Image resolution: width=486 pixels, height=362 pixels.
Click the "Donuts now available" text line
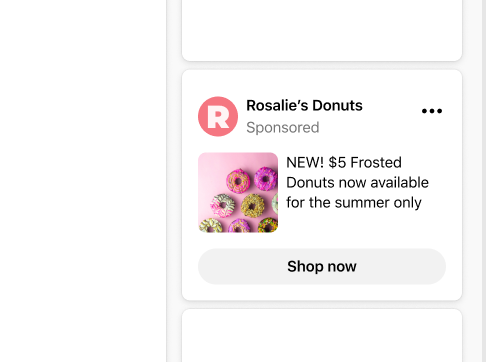point(357,183)
